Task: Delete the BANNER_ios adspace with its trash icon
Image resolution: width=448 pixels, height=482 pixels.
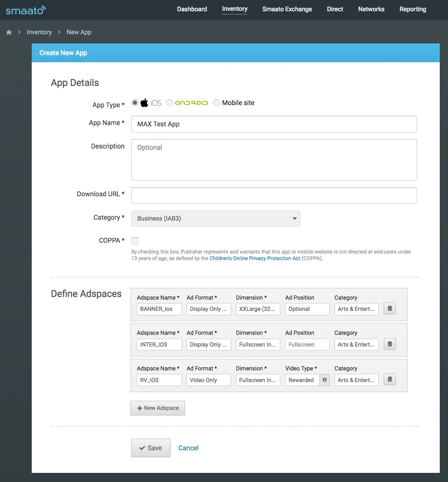Action: (x=389, y=308)
